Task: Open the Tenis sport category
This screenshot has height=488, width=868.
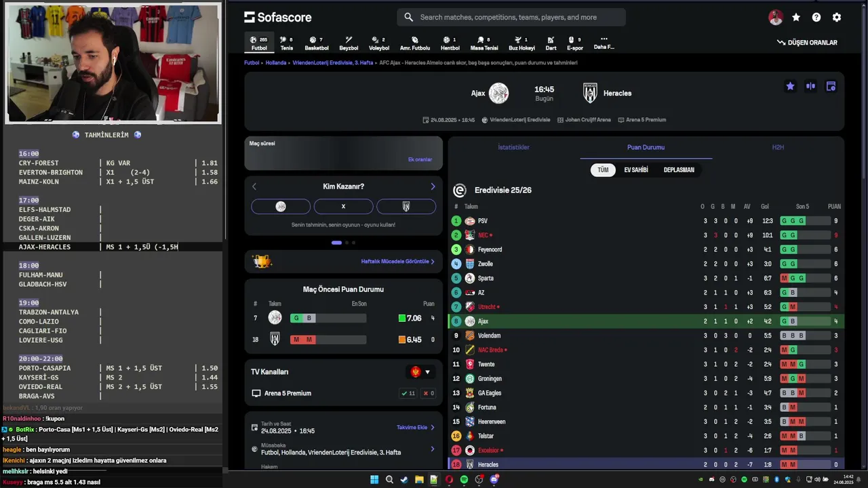Action: pyautogui.click(x=286, y=43)
